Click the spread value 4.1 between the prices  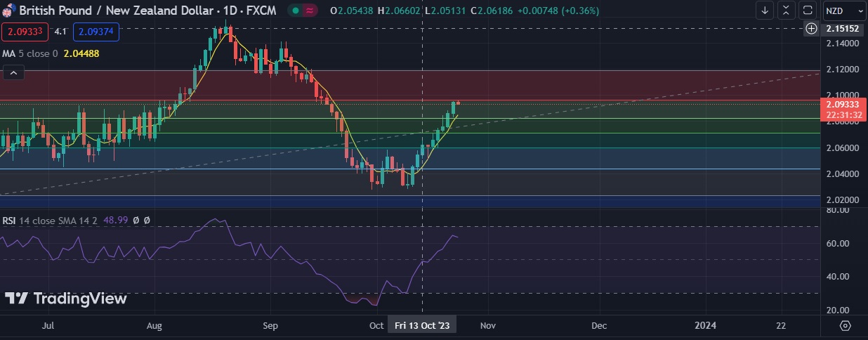pos(60,31)
